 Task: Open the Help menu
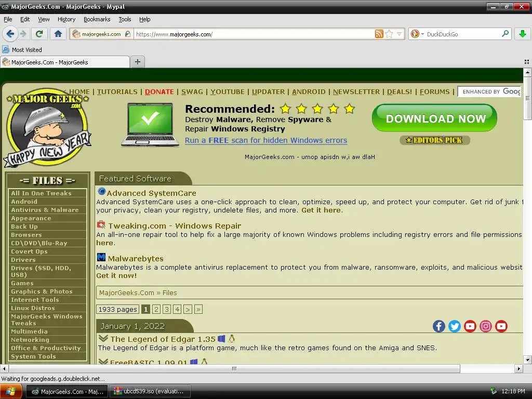(x=144, y=19)
